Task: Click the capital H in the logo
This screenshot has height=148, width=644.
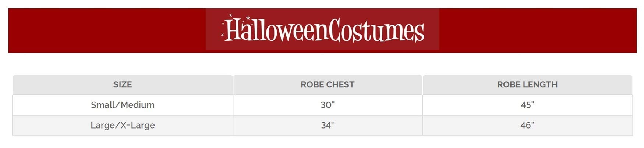Action: point(233,30)
